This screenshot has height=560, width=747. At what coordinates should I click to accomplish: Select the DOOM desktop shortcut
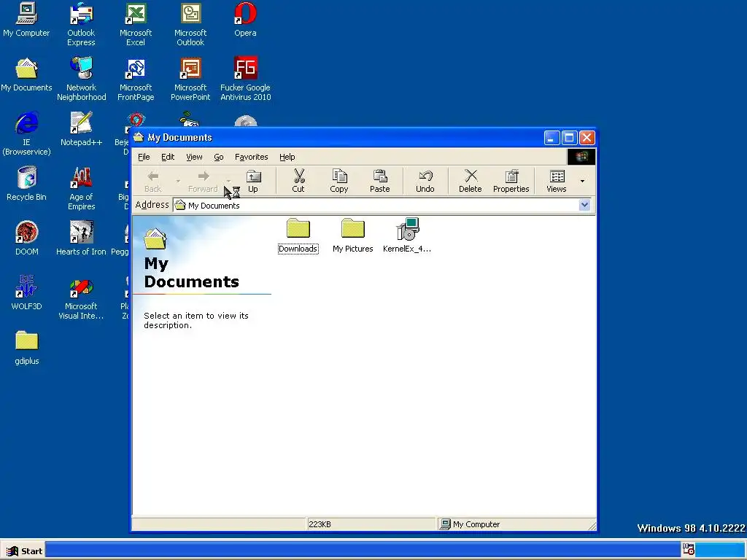pyautogui.click(x=26, y=238)
